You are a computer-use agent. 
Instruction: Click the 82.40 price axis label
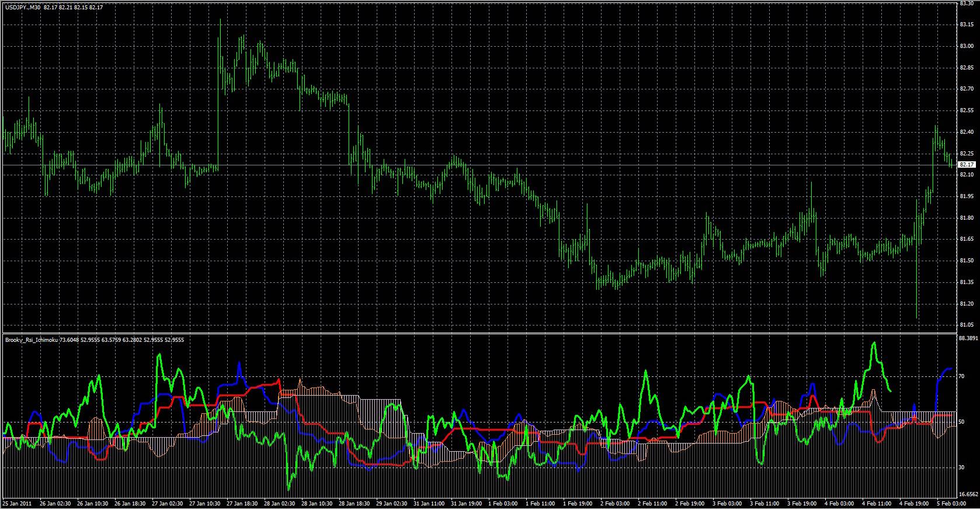click(x=966, y=132)
